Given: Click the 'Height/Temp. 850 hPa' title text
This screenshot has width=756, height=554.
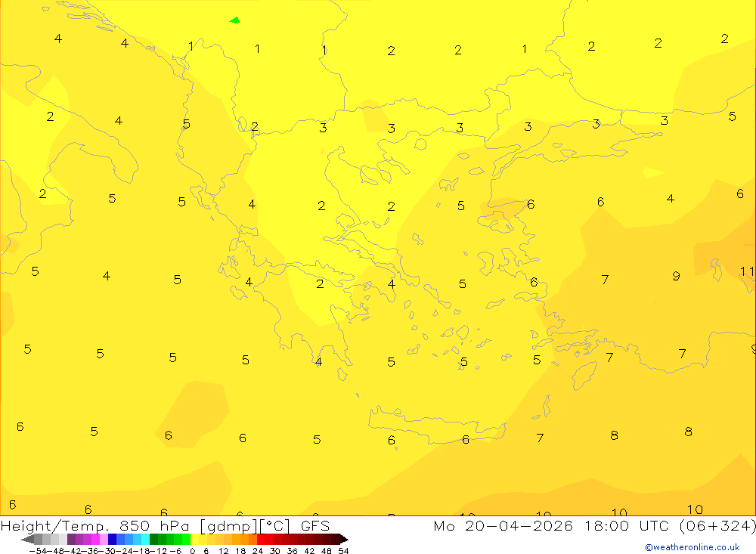Looking at the screenshot, I should (95, 526).
